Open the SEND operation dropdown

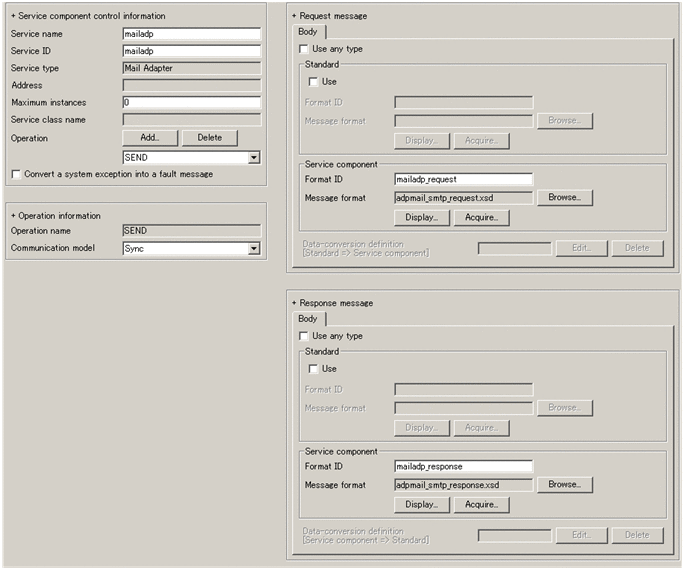(x=254, y=158)
